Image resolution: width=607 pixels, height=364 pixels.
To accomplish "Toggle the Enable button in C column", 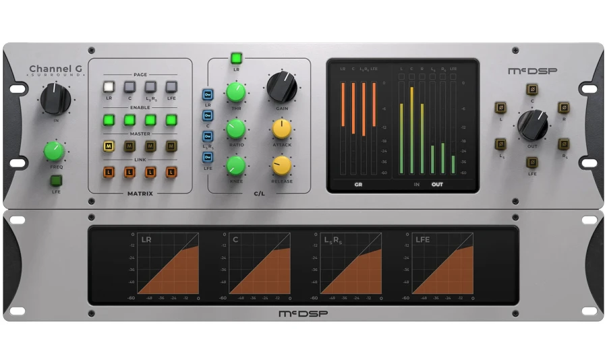I will pos(129,120).
